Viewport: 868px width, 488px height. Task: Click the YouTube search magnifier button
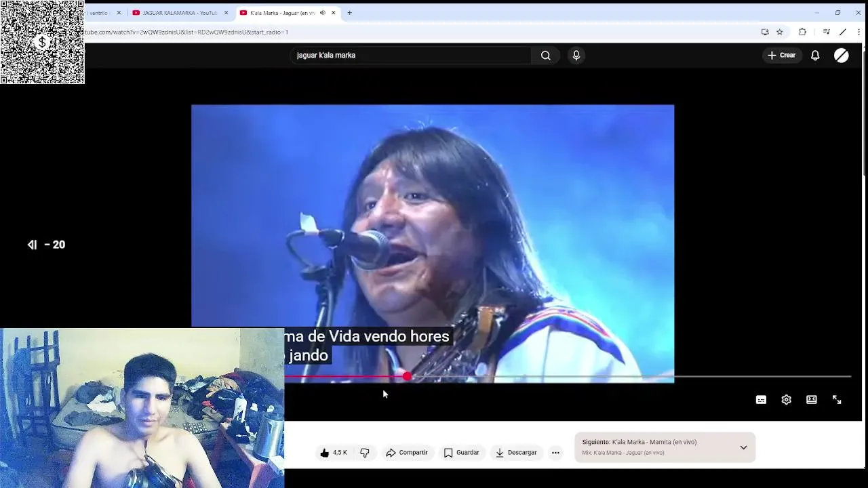(545, 56)
